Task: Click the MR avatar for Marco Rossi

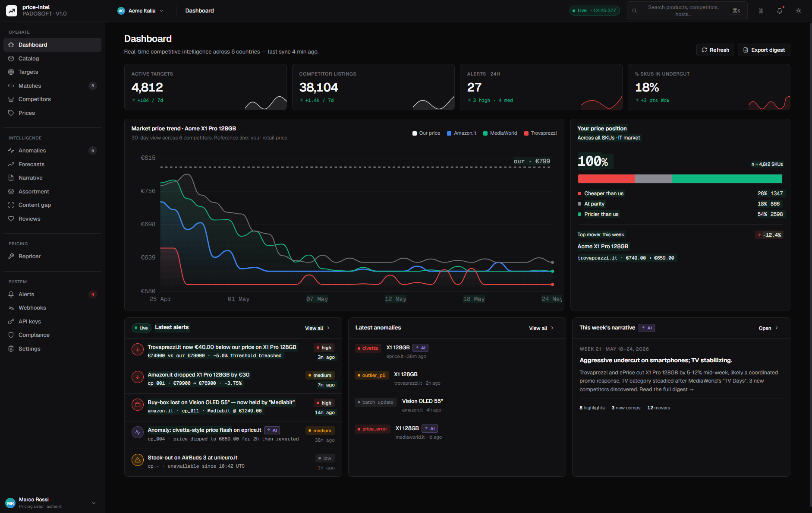Action: point(10,503)
